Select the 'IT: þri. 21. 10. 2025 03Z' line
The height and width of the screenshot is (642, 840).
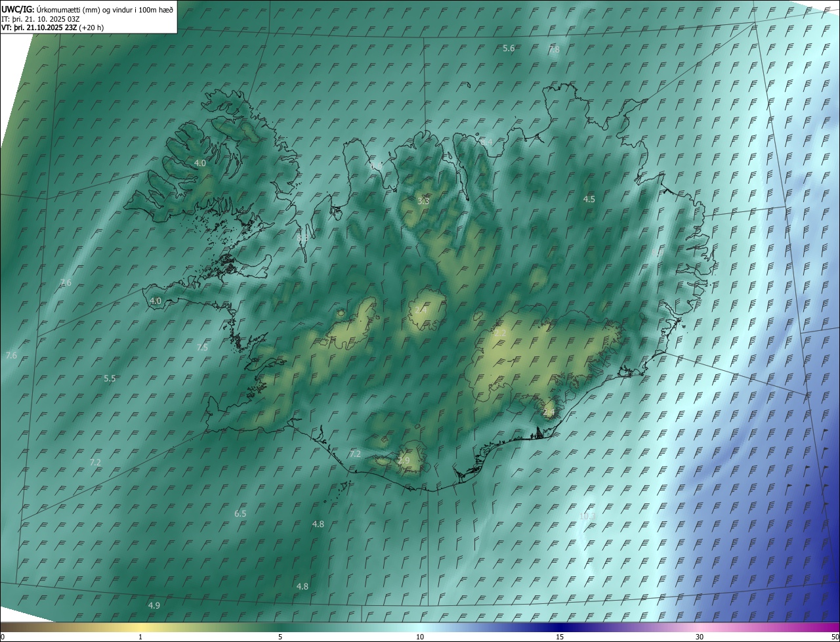point(41,18)
